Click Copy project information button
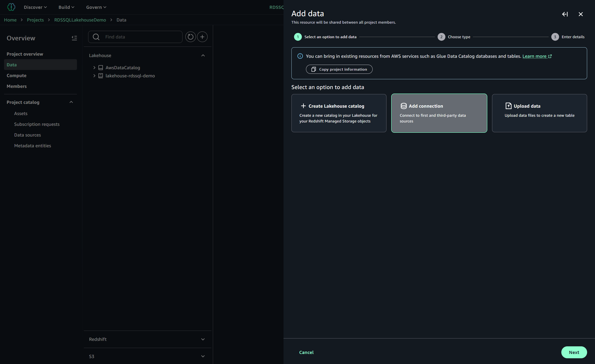Image resolution: width=595 pixels, height=364 pixels. (x=339, y=69)
